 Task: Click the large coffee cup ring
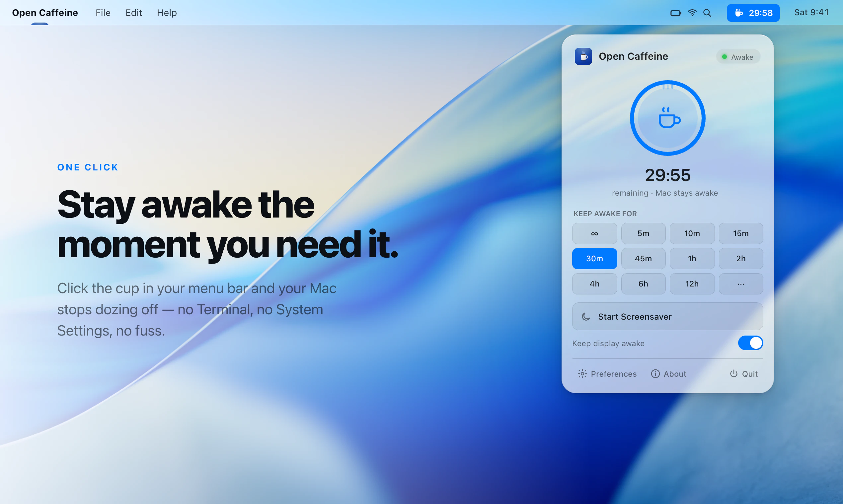click(x=668, y=118)
